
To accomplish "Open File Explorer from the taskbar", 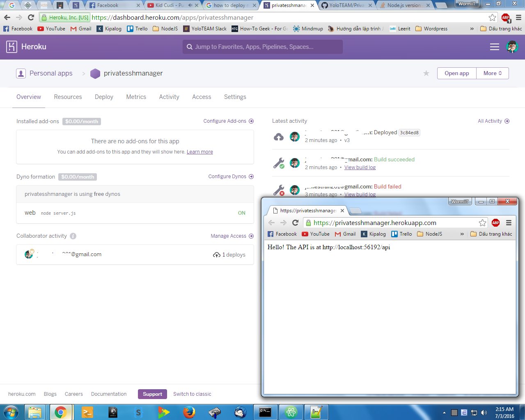I will click(x=35, y=412).
